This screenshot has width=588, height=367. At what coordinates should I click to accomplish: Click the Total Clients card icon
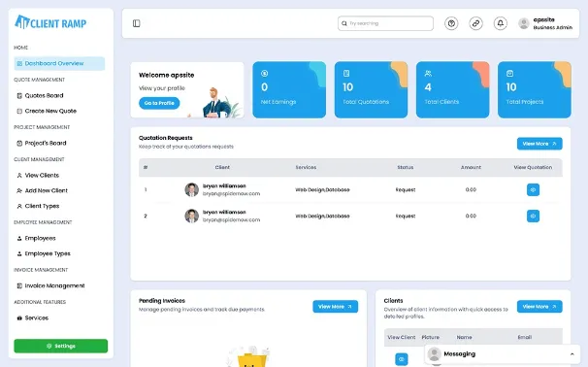point(428,73)
